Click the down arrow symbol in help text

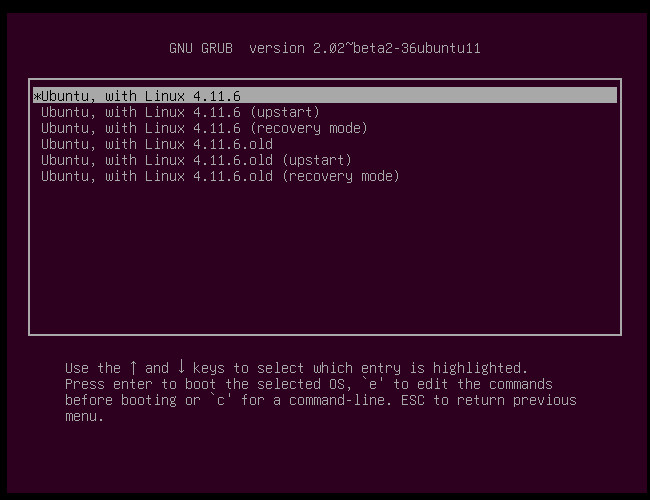181,368
